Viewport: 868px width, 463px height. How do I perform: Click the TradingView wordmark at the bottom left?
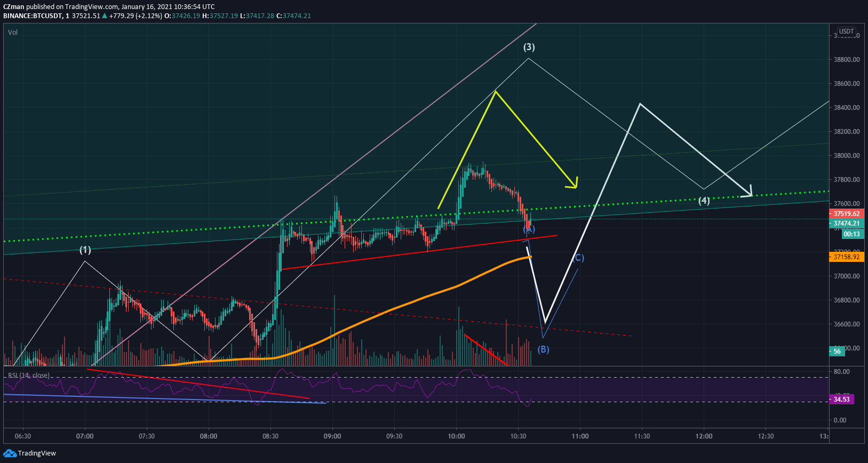point(37,453)
